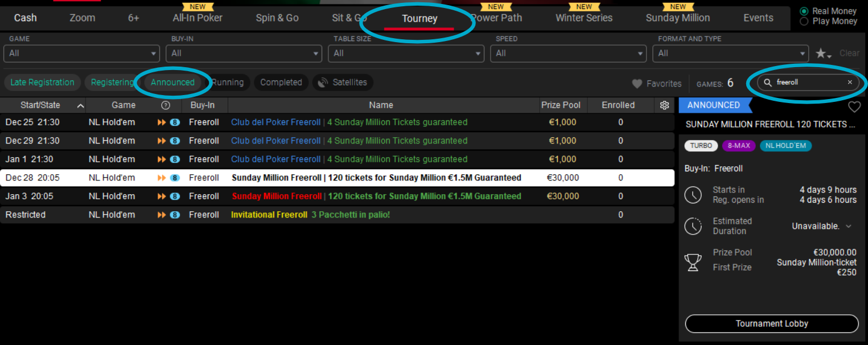Open the SPEED dropdown
Viewport: 868px width, 345px height.
(x=567, y=53)
